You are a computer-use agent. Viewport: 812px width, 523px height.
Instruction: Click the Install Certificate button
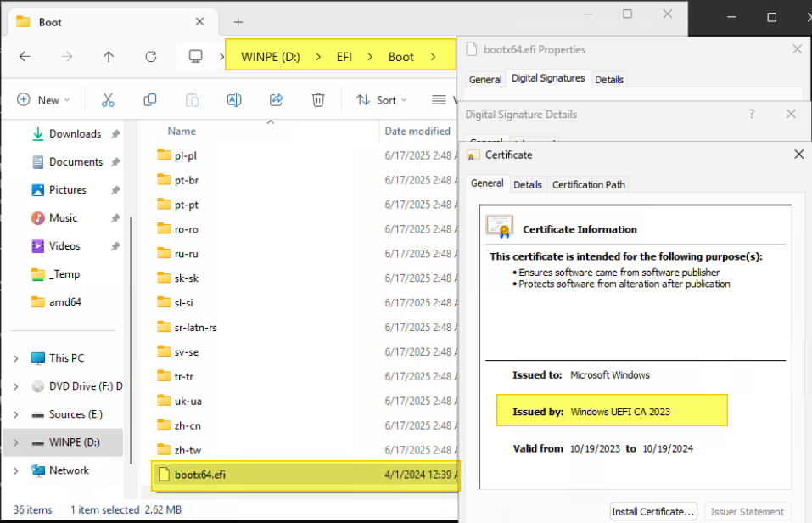[653, 511]
